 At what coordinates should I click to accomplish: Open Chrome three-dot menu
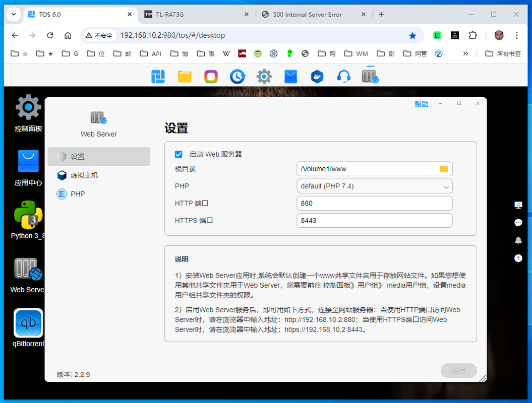516,35
